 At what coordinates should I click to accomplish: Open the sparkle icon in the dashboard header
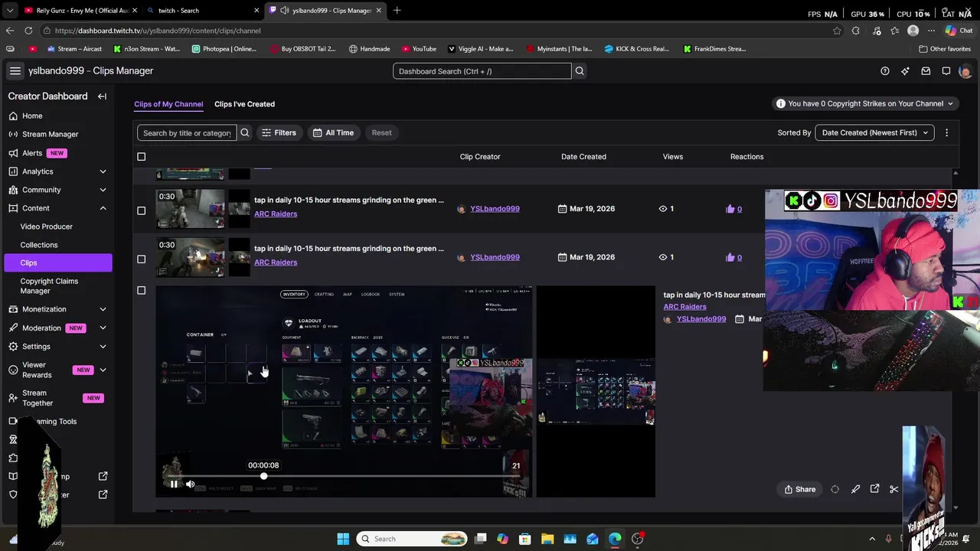(905, 71)
